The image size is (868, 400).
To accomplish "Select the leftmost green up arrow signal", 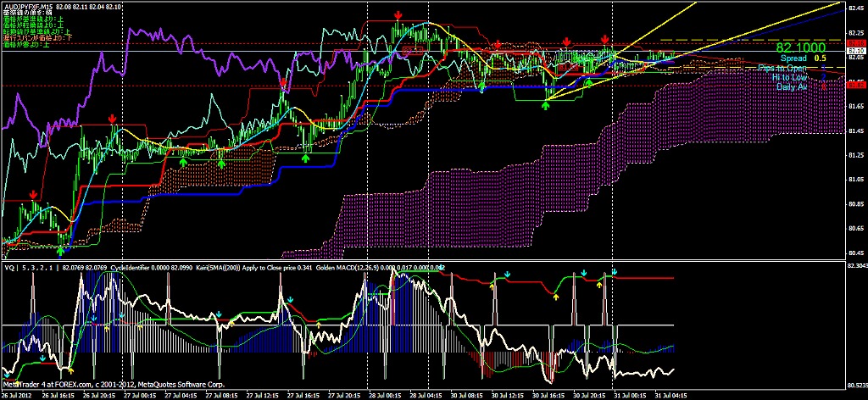I will 60,250.
